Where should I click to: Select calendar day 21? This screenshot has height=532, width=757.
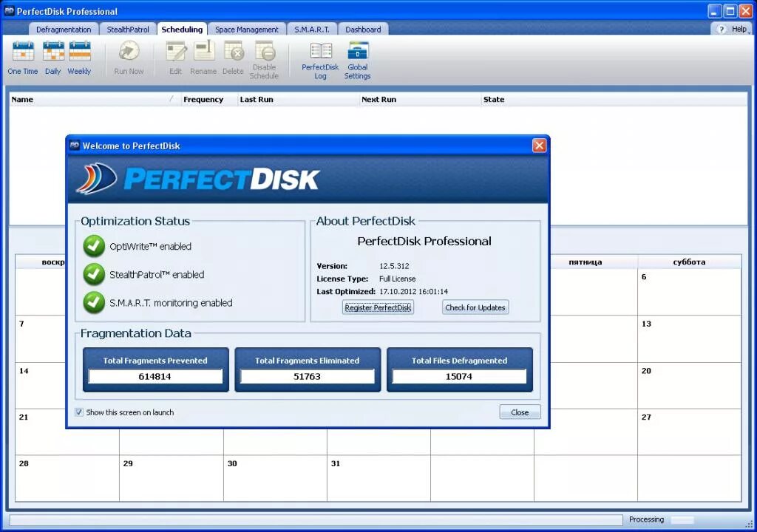click(41, 432)
